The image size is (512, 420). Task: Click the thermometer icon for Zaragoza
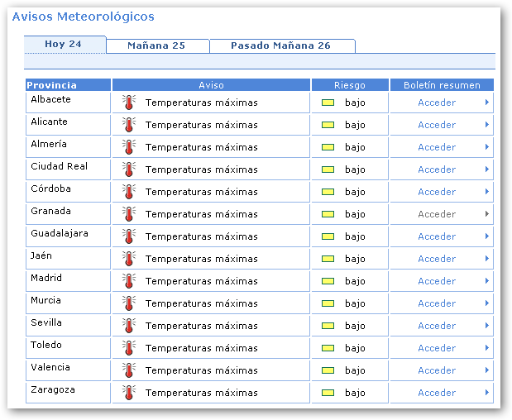tap(128, 393)
